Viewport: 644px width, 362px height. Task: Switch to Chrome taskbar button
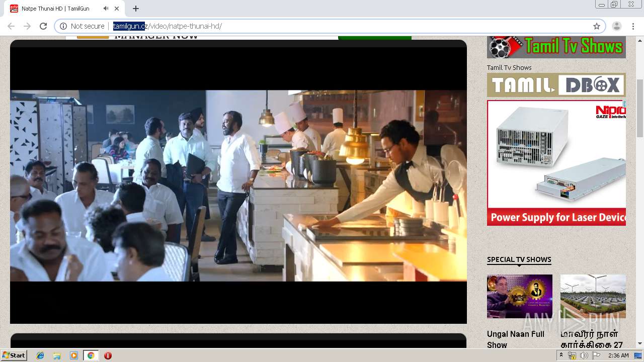[x=91, y=355]
